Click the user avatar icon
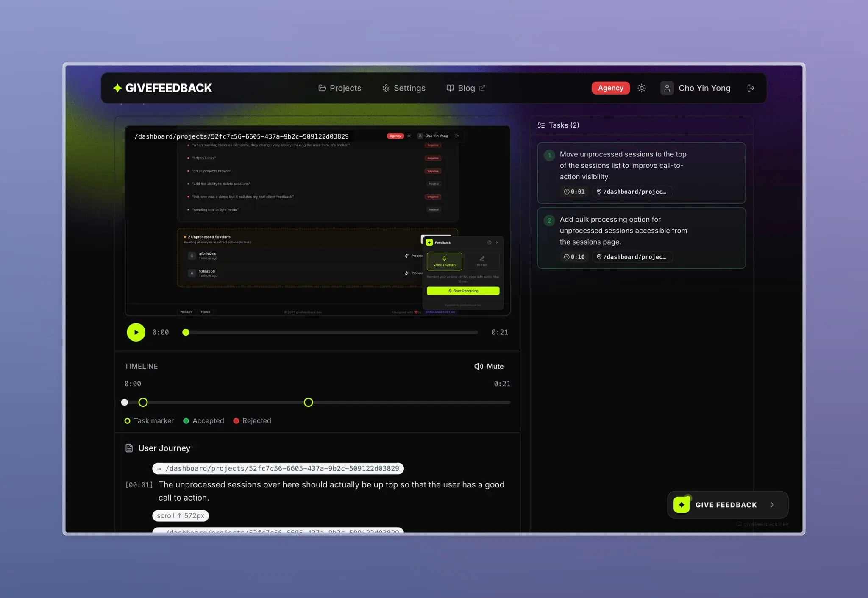Viewport: 868px width, 598px height. pyautogui.click(x=667, y=88)
